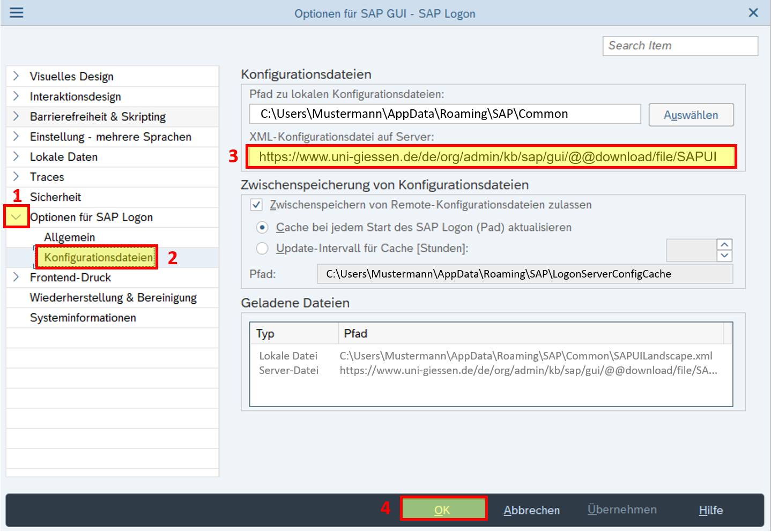Increase the update interval with up arrow

[x=724, y=245]
